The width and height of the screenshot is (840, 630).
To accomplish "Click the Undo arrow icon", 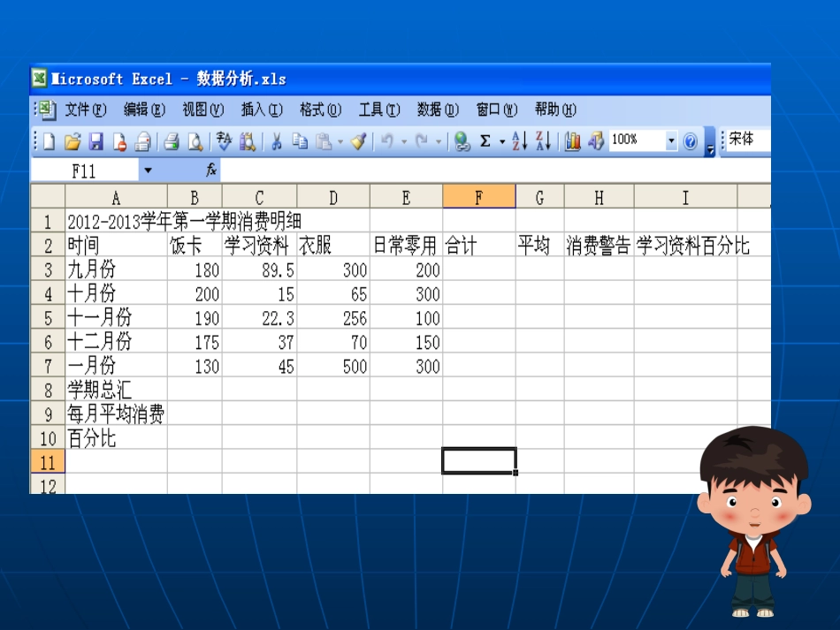I will [386, 142].
